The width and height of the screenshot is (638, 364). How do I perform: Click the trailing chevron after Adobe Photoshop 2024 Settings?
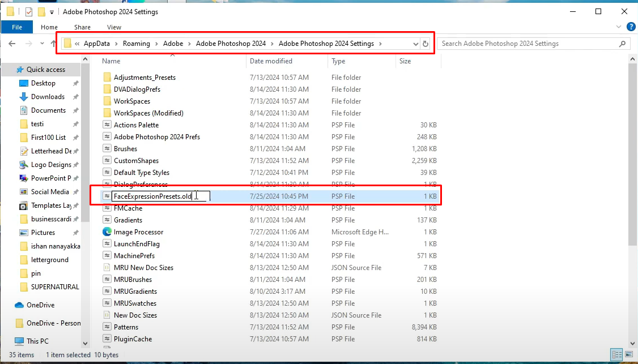click(x=380, y=44)
